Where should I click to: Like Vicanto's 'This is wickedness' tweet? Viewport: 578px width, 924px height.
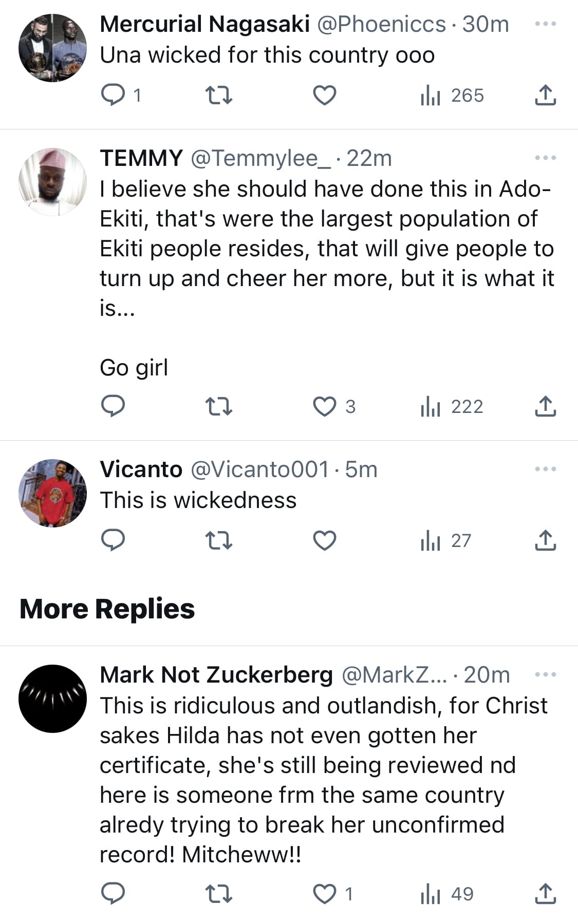325,541
